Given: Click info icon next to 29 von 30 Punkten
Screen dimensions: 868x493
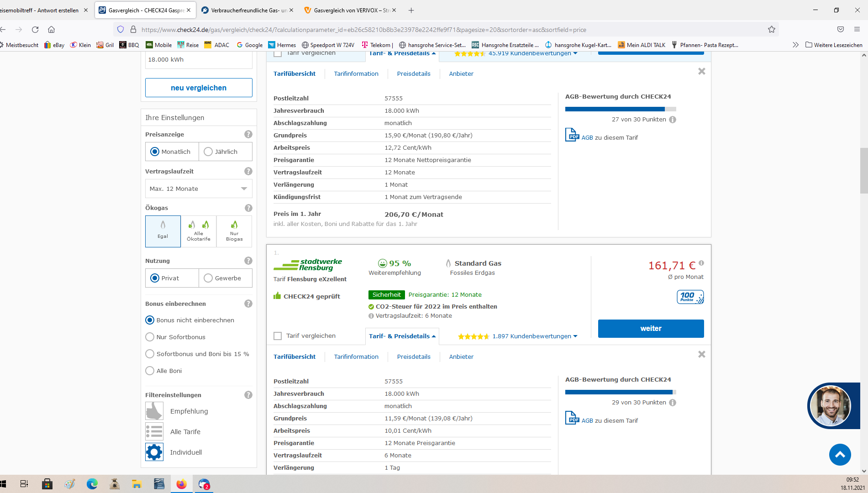Looking at the screenshot, I should pyautogui.click(x=673, y=403).
